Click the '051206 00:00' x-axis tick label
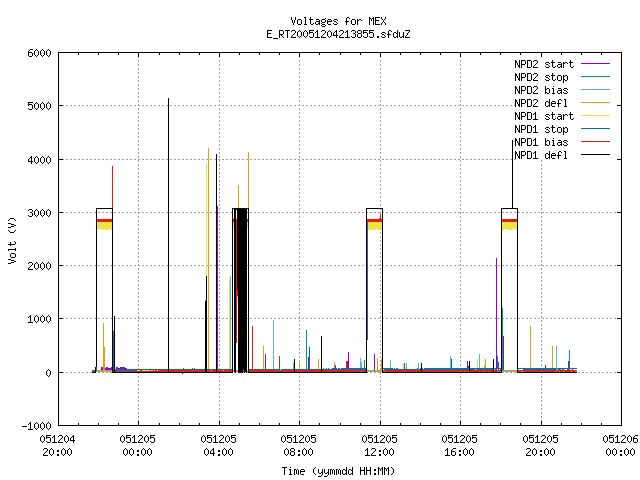This screenshot has width=640, height=480. tap(620, 445)
